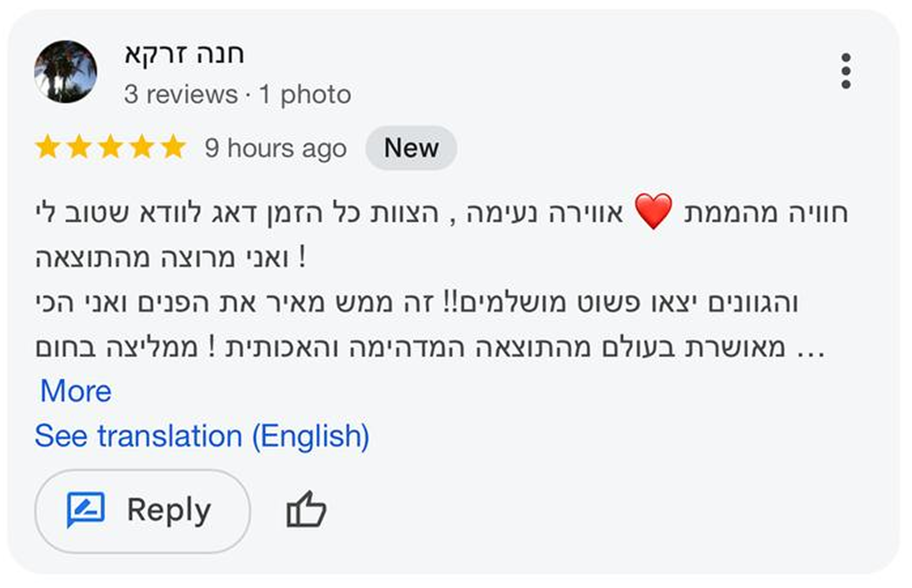The height and width of the screenshot is (588, 912).
Task: Click the red heart emoji in review
Action: (x=653, y=211)
